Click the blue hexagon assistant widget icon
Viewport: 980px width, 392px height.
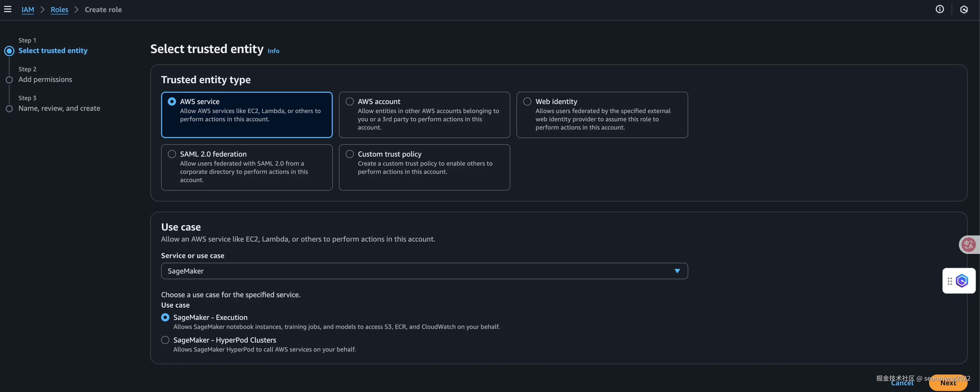962,281
